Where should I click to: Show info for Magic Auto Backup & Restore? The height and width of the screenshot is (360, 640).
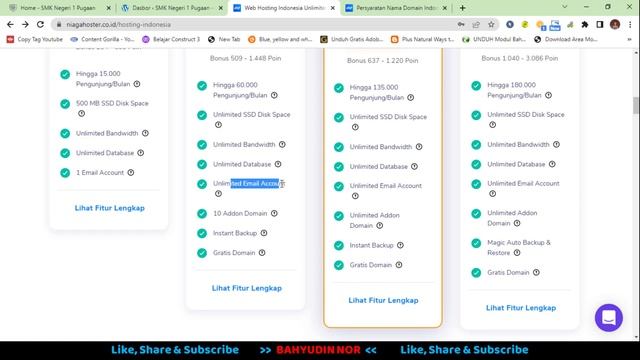click(x=517, y=253)
